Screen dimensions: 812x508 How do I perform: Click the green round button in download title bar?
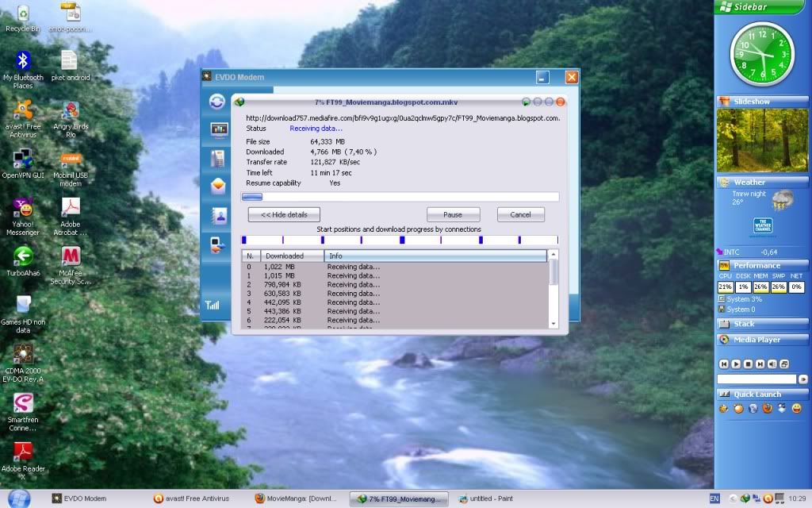pyautogui.click(x=527, y=102)
